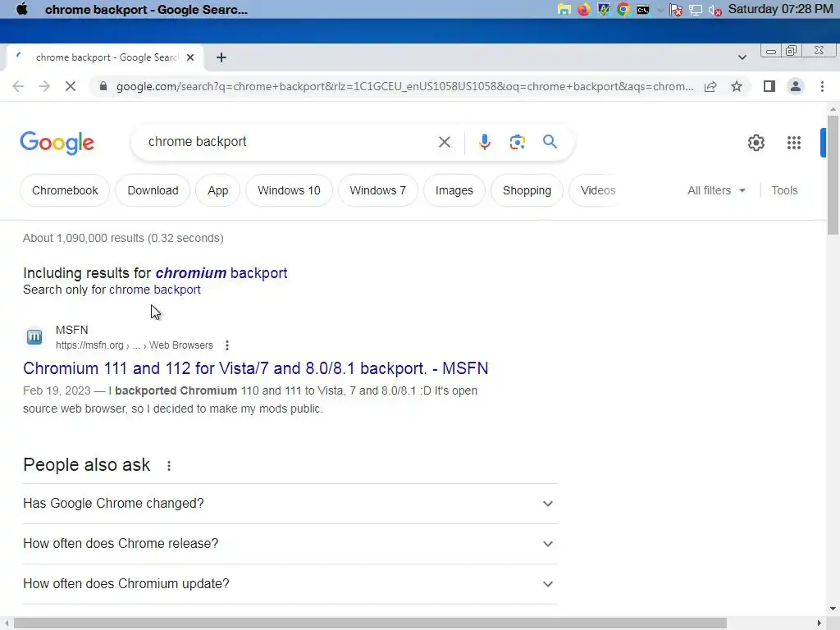840x630 pixels.
Task: Go forward to the next page
Action: click(44, 86)
